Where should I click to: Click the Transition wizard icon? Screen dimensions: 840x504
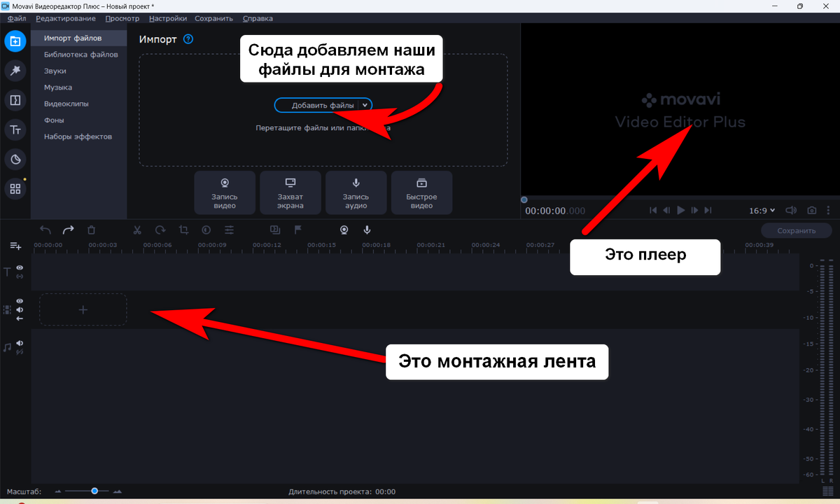coord(274,230)
